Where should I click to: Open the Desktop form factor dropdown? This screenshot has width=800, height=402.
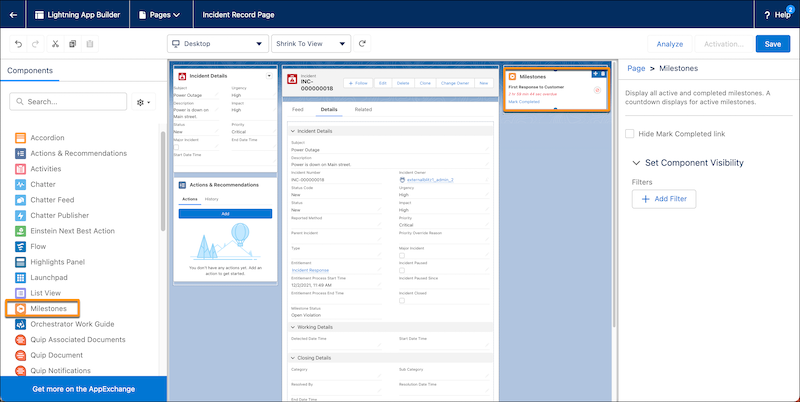pos(218,44)
